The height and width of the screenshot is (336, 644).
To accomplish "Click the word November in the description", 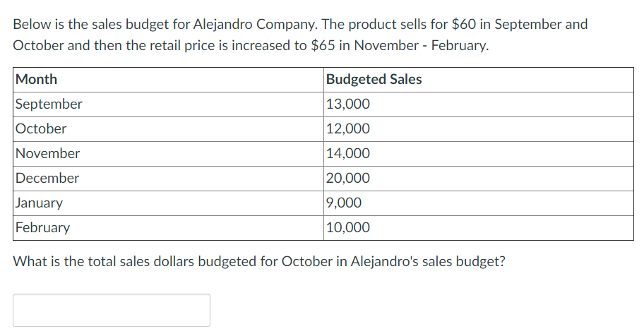I will 386,45.
